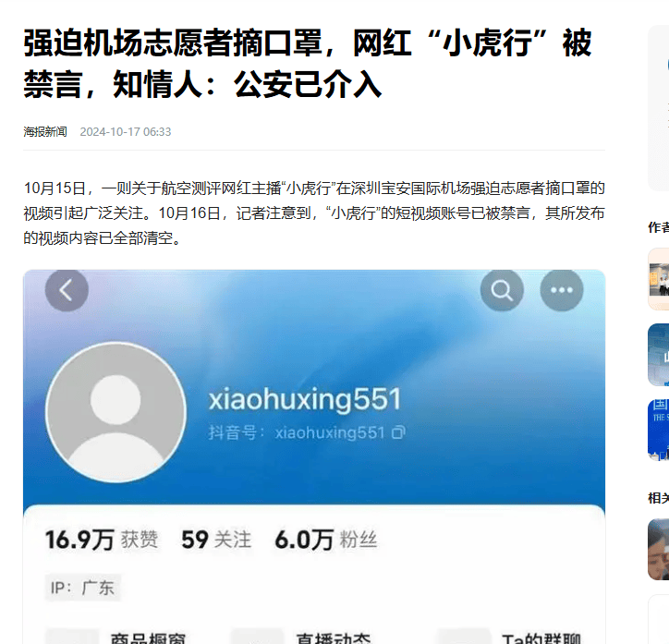Click the IP：广东 location tag
The height and width of the screenshot is (644, 669).
[83, 589]
